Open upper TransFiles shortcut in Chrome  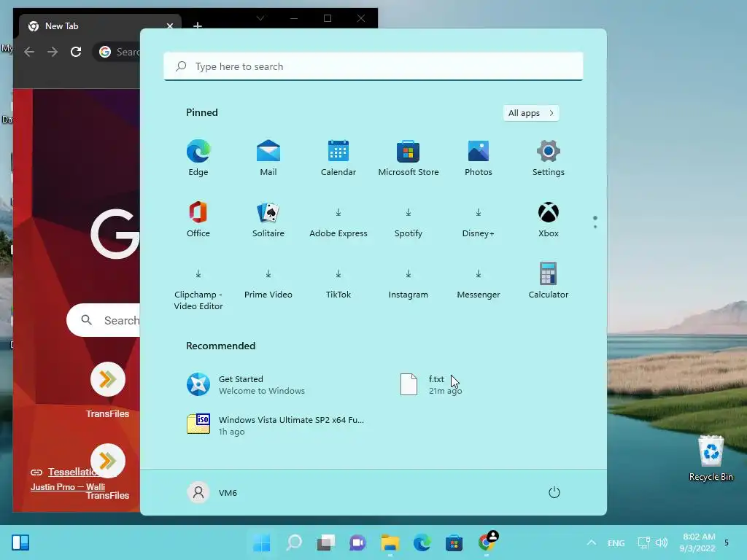[108, 391]
